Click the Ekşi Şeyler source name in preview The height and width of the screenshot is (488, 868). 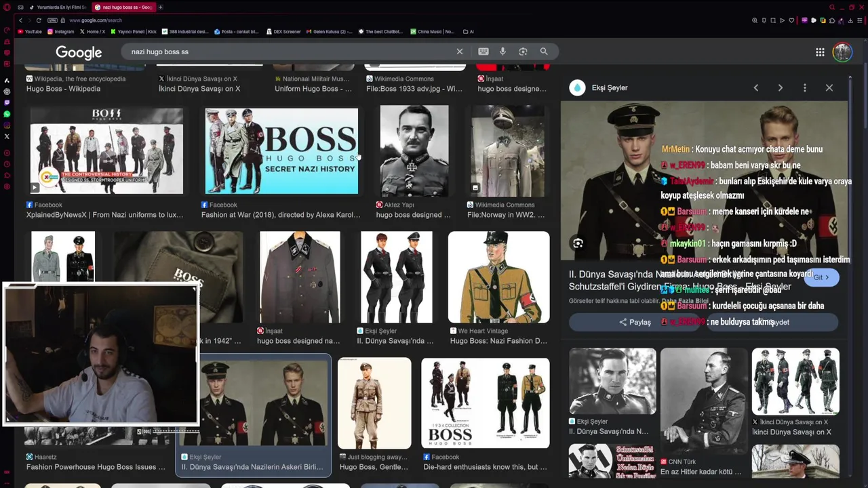610,88
